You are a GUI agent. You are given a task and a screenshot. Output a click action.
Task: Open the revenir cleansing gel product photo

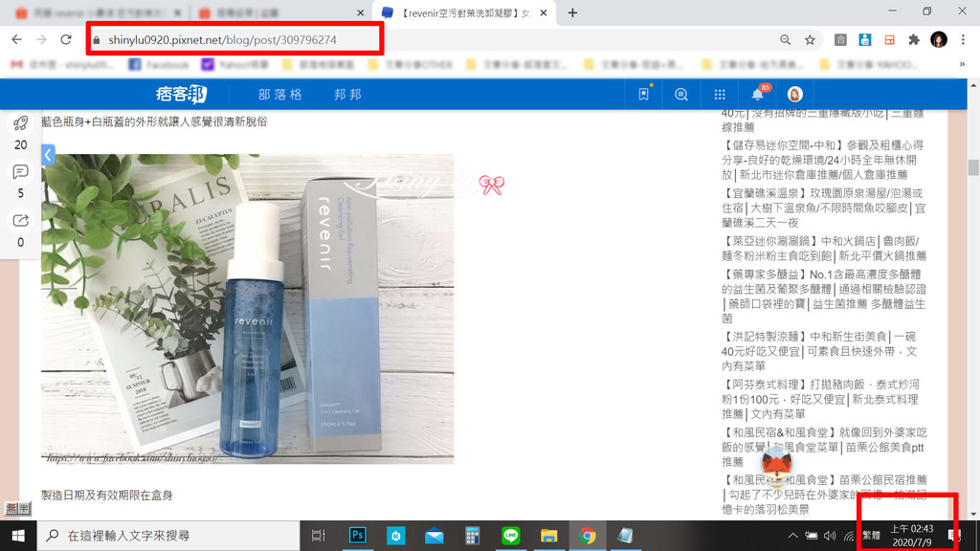click(248, 309)
